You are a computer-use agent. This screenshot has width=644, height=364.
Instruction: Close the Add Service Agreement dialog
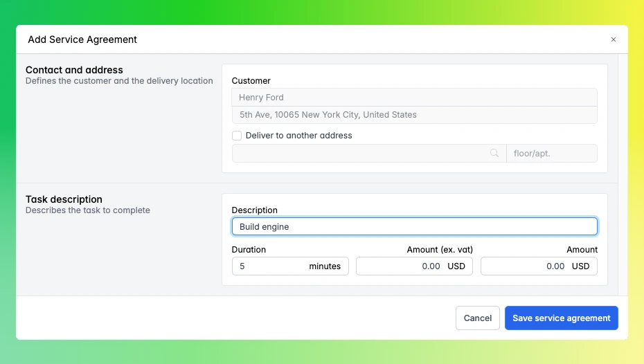pos(613,40)
